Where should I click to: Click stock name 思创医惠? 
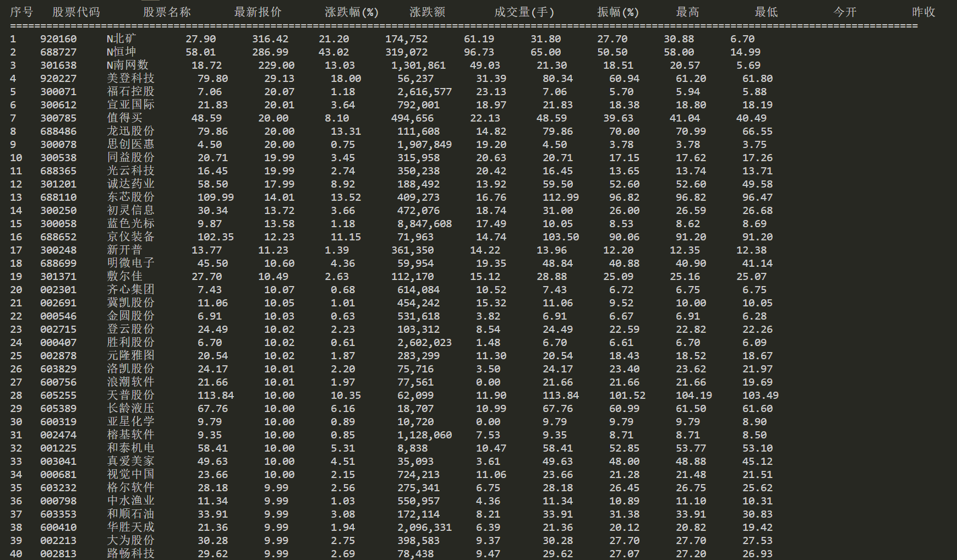point(130,144)
